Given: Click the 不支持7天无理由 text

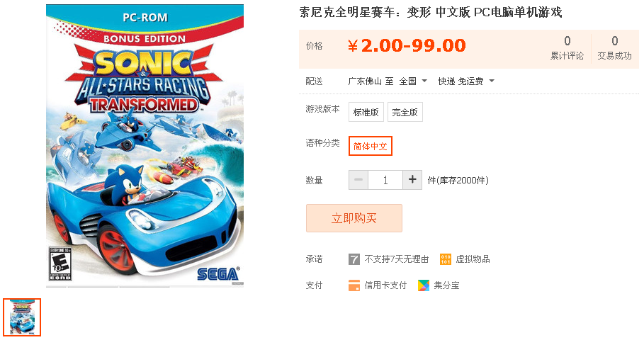Looking at the screenshot, I should click(x=396, y=259).
